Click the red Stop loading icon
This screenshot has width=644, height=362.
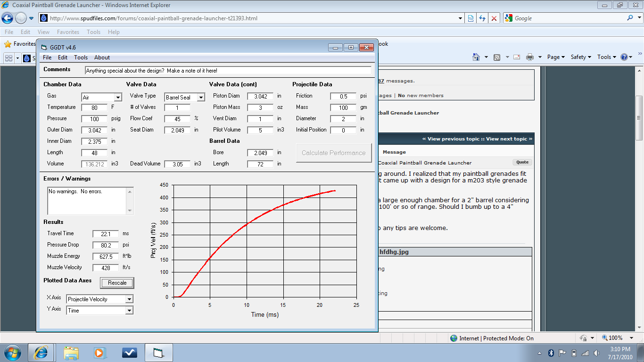click(494, 18)
